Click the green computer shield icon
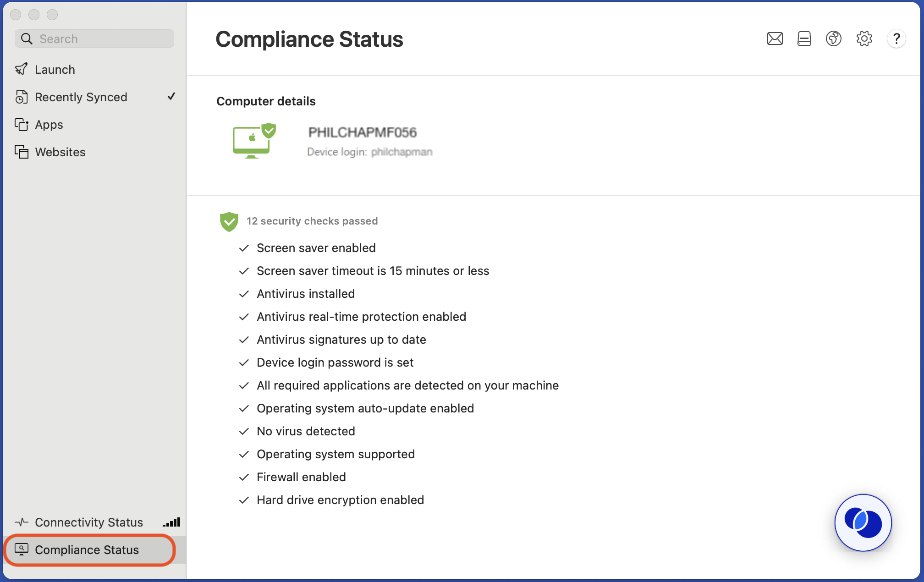This screenshot has width=924, height=582. [254, 141]
